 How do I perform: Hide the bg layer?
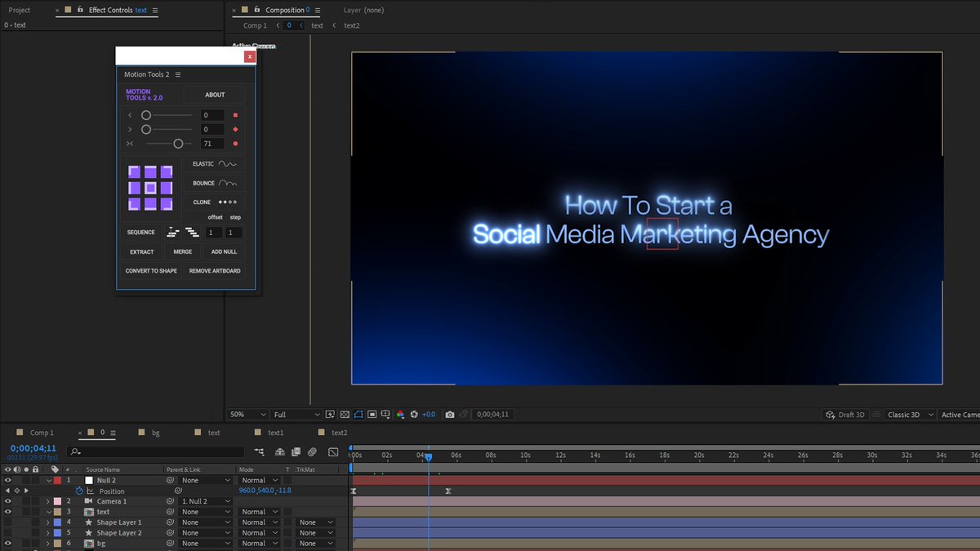pos(7,543)
